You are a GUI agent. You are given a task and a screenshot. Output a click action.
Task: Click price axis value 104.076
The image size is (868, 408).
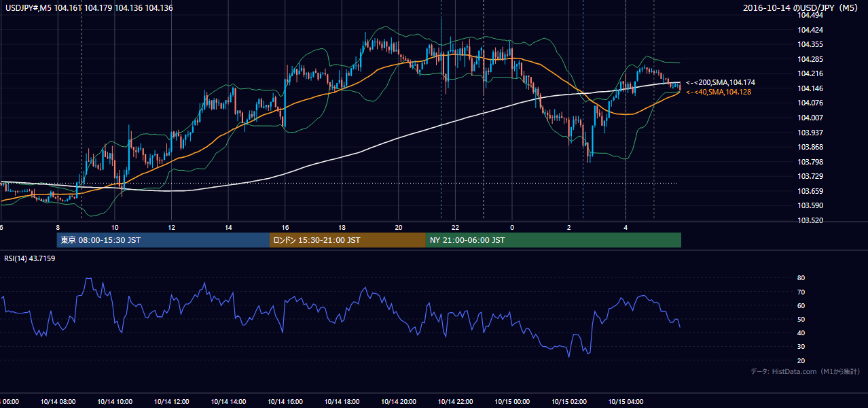[810, 103]
